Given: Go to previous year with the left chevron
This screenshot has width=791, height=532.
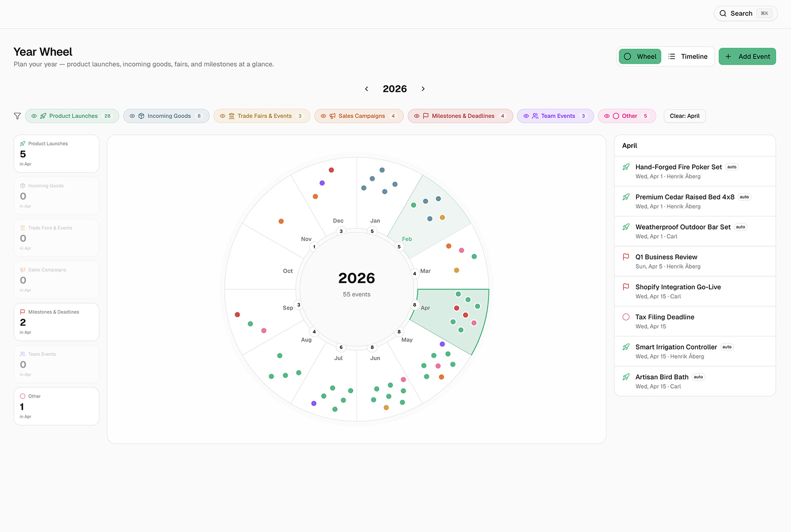Looking at the screenshot, I should [x=367, y=89].
